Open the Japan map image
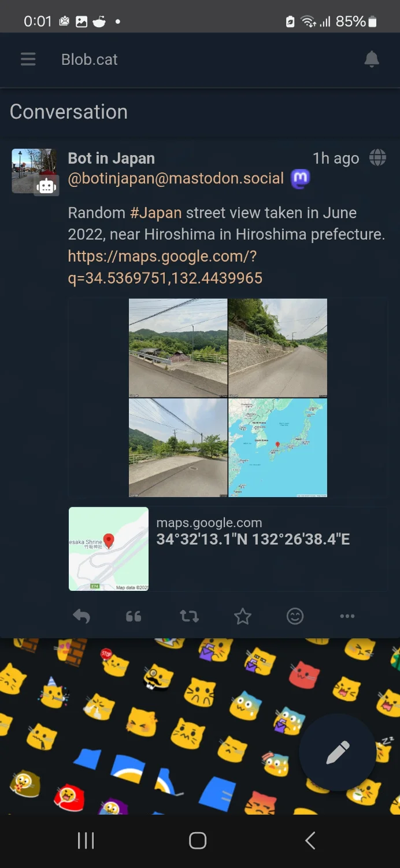The height and width of the screenshot is (868, 400). 278,448
